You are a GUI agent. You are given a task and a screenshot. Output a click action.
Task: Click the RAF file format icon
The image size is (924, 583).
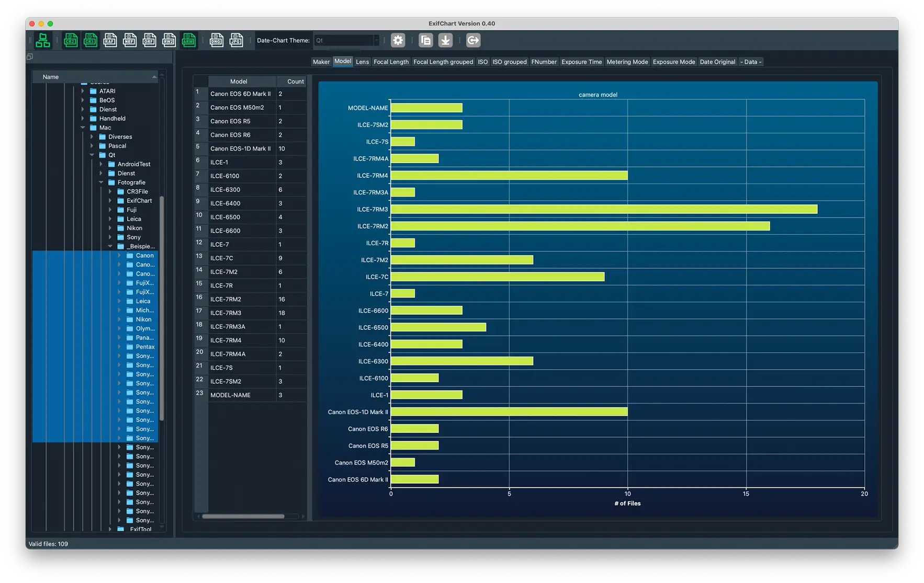(110, 40)
